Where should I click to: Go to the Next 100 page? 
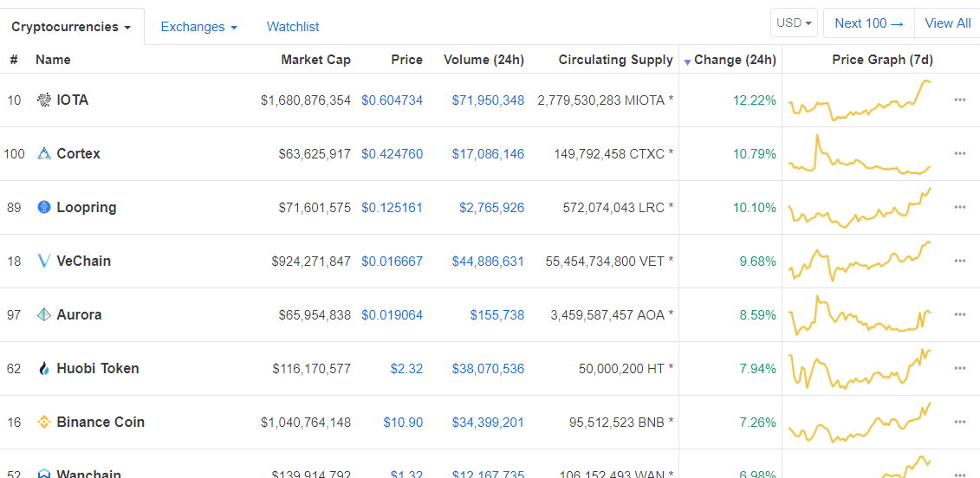[869, 23]
